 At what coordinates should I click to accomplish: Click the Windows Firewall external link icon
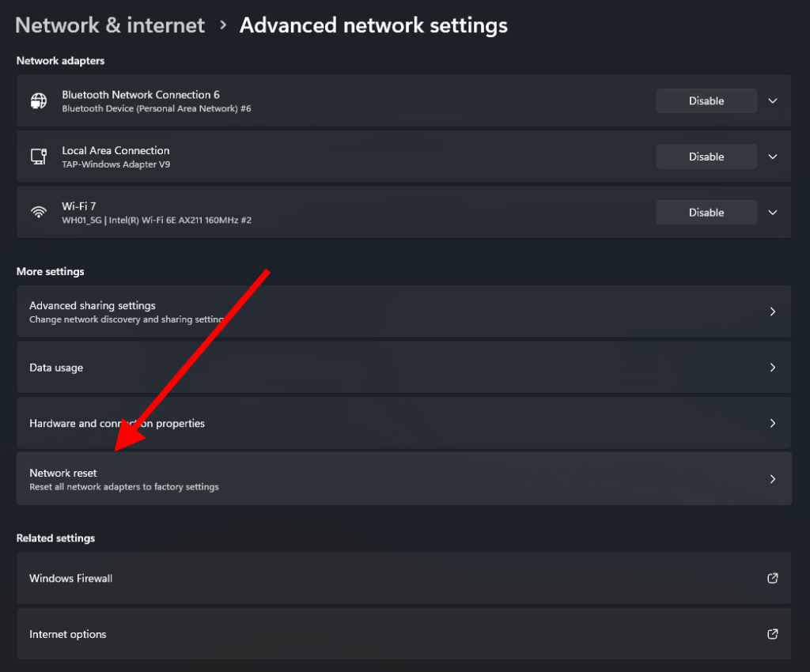click(773, 579)
